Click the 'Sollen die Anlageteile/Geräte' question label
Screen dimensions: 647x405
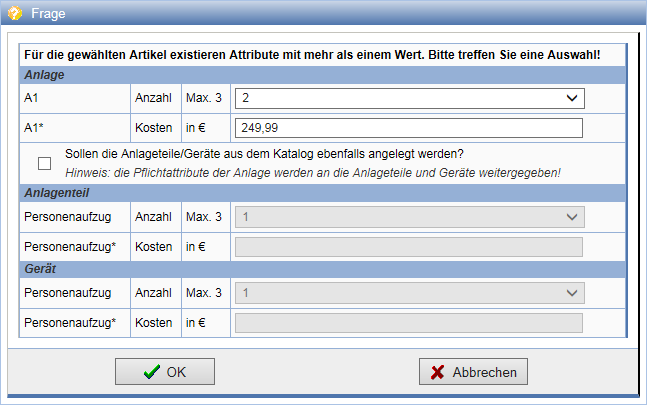[264, 154]
